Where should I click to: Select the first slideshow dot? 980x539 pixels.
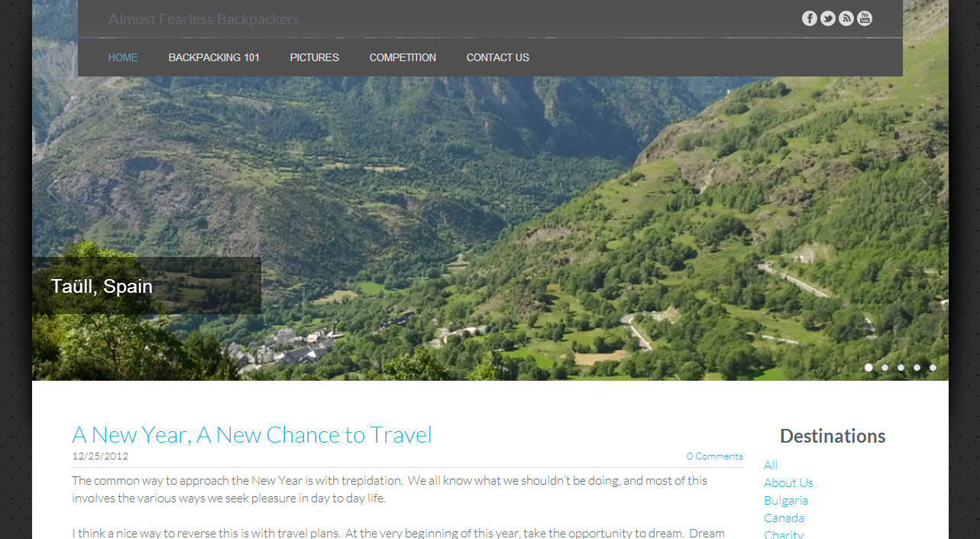point(868,368)
